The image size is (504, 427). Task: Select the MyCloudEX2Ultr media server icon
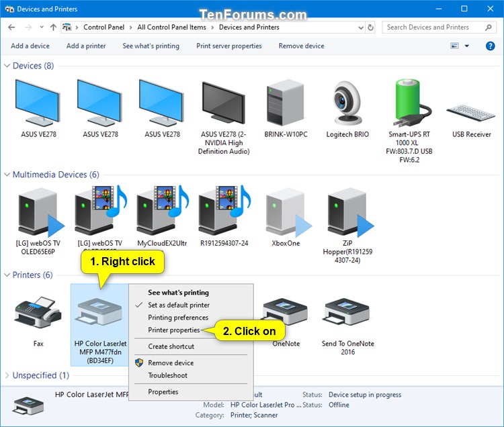point(162,210)
